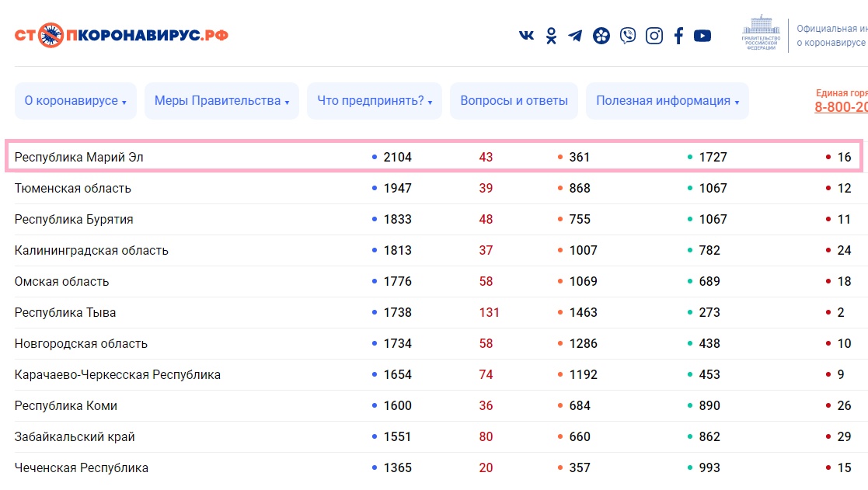The width and height of the screenshot is (868, 490).
Task: Click the 8-800 hotline phone number
Action: (841, 107)
